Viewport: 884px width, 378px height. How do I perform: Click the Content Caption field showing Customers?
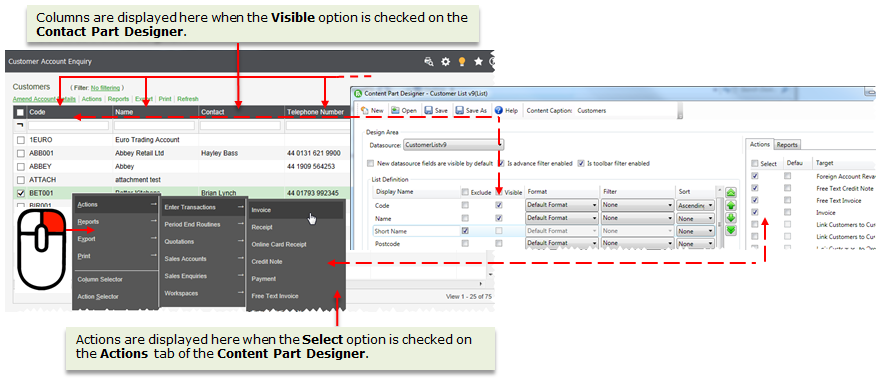[627, 111]
